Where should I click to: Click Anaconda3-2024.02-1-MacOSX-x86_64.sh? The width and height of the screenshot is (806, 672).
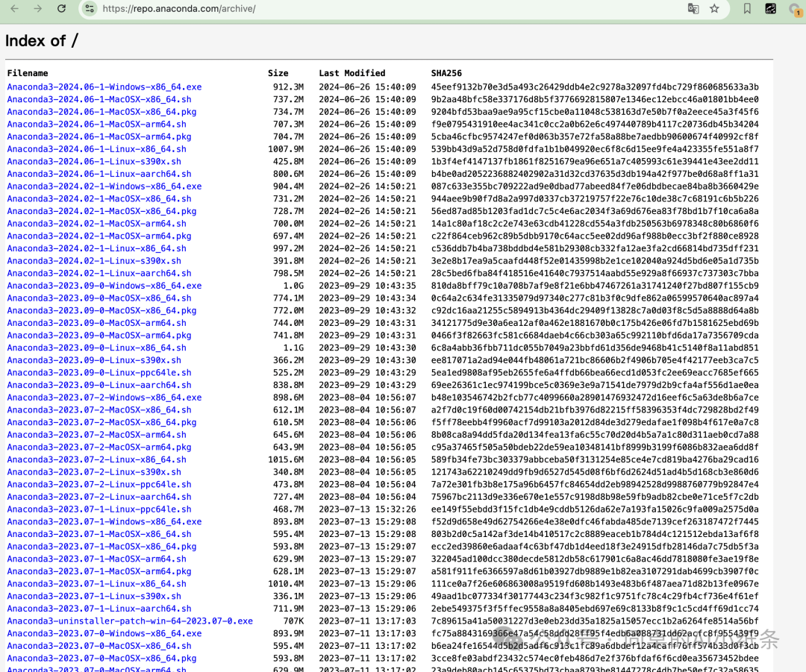click(x=99, y=198)
